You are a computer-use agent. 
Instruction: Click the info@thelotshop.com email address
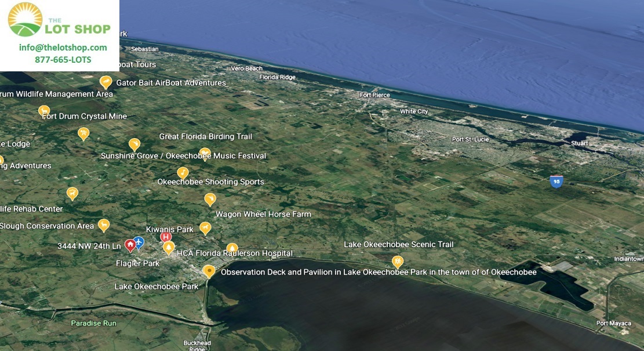pos(63,48)
